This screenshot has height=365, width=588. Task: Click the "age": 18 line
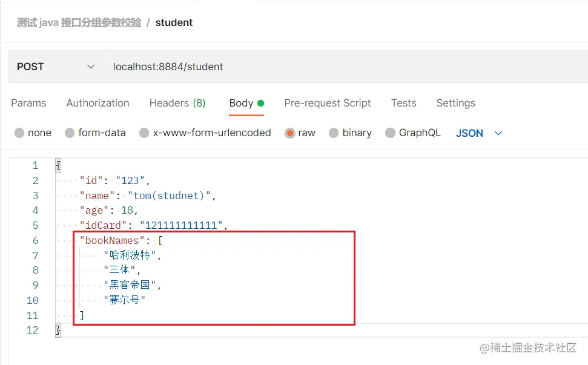pyautogui.click(x=109, y=210)
